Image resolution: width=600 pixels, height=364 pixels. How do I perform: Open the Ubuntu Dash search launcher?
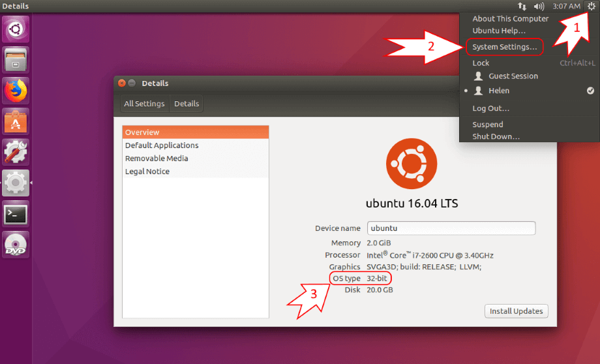coord(15,29)
